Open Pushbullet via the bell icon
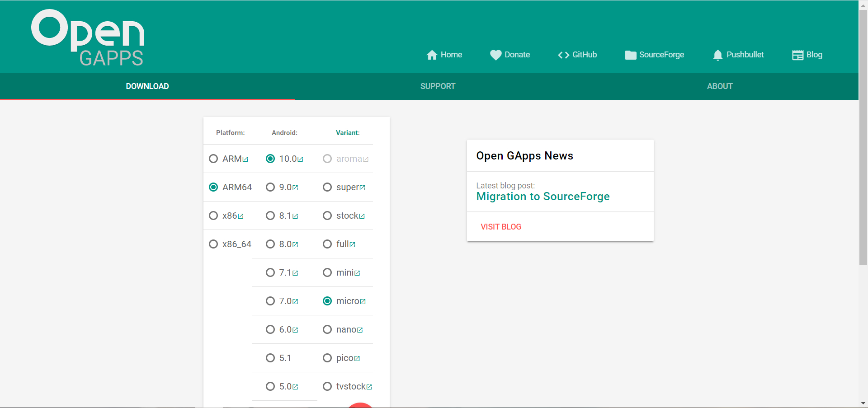 718,55
